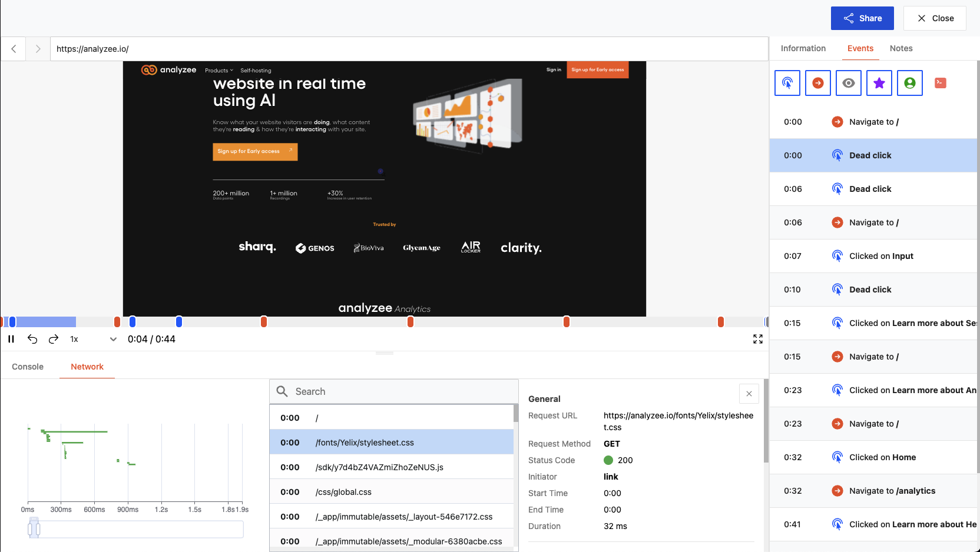Select the highlighted 0:00 Dead click event
The width and height of the screenshot is (980, 552).
coord(873,155)
